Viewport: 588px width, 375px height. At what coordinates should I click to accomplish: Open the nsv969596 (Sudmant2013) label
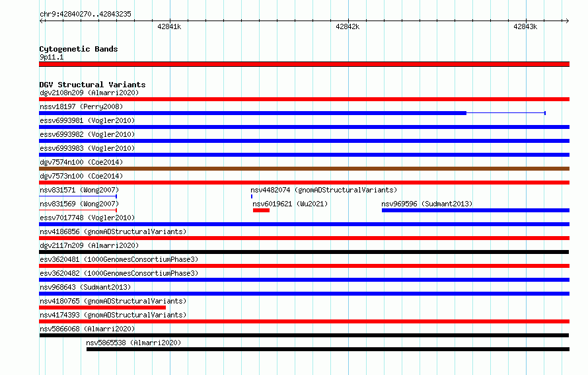427,204
